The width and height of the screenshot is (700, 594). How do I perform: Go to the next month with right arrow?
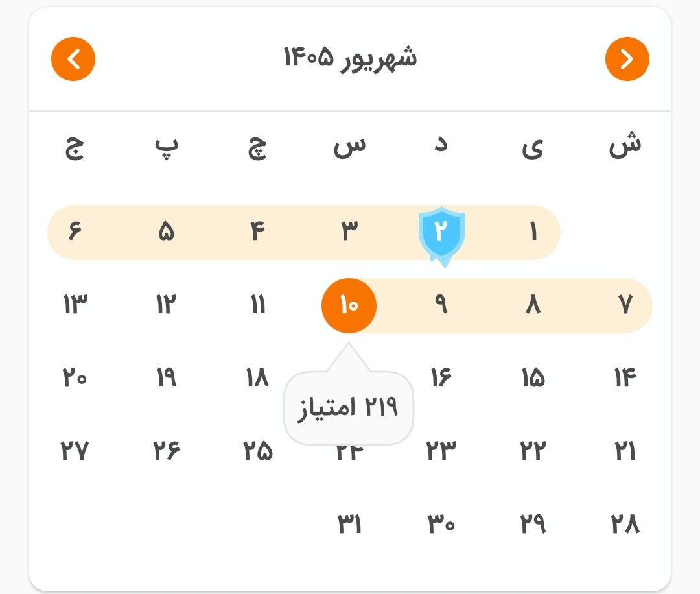(627, 59)
